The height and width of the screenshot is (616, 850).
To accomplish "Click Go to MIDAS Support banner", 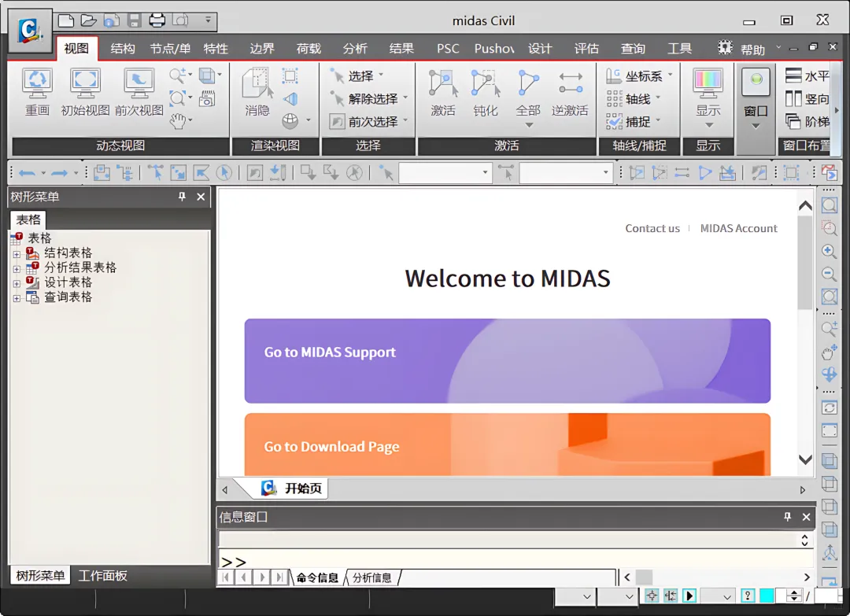I will 508,361.
